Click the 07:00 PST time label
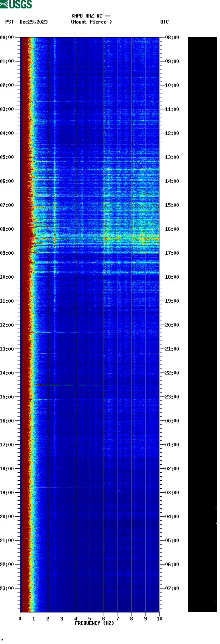 point(7,205)
